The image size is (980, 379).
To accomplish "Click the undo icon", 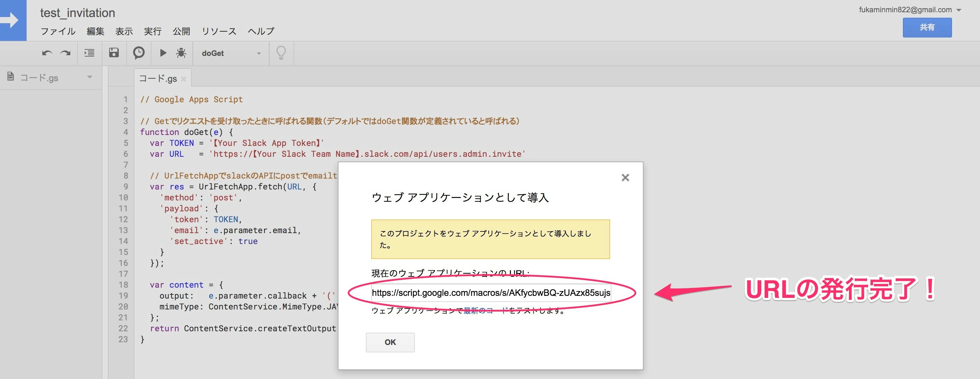I will coord(47,52).
